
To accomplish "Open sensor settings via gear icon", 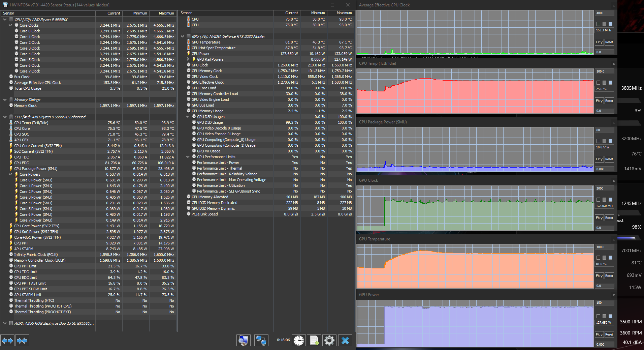I will click(x=329, y=341).
